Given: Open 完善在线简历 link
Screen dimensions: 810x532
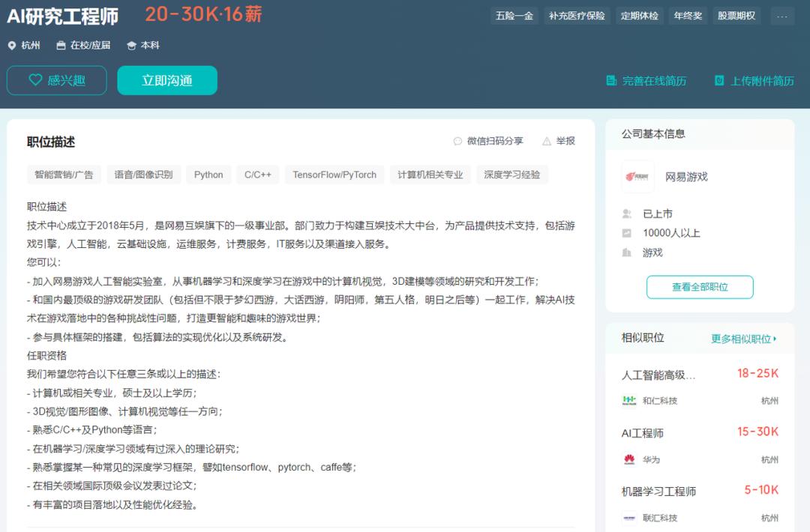Looking at the screenshot, I should (646, 81).
